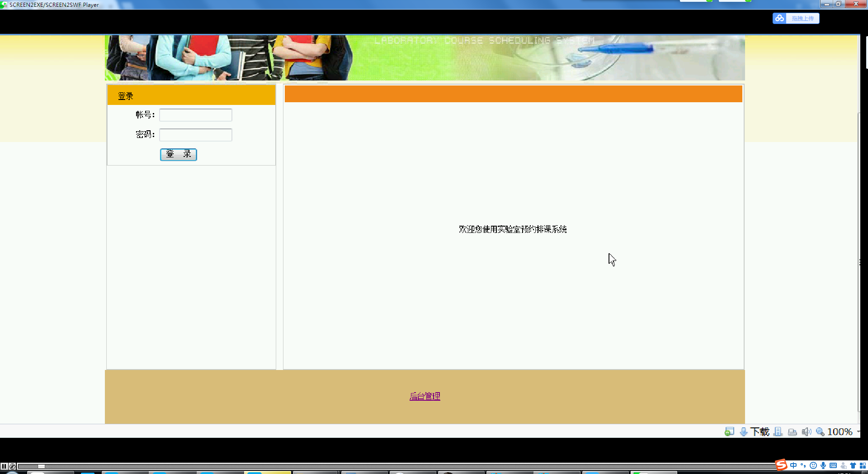This screenshot has width=868, height=474.
Task: Toggle the punctuation mode icon
Action: 803,465
